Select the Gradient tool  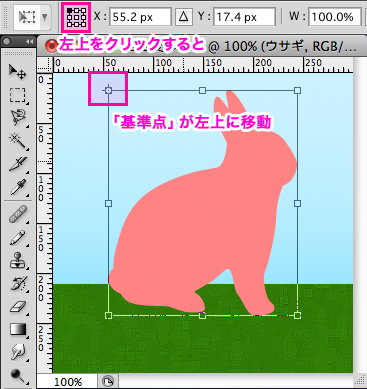pyautogui.click(x=18, y=329)
